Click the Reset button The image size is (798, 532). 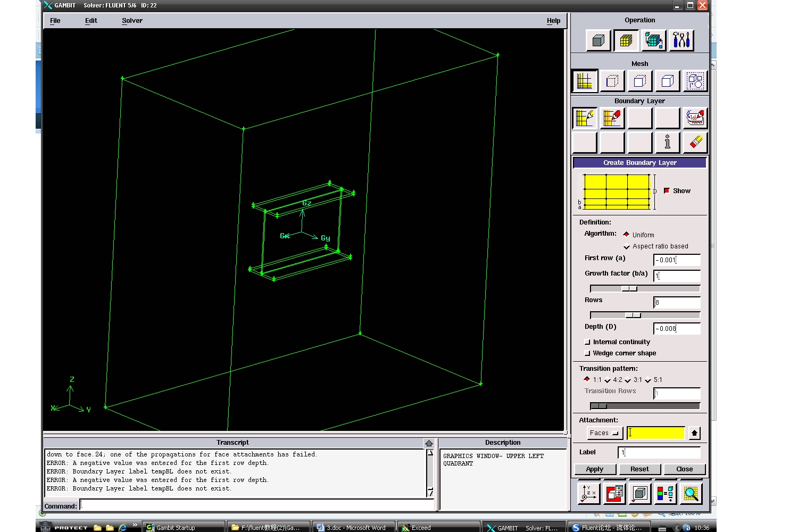[x=639, y=469]
